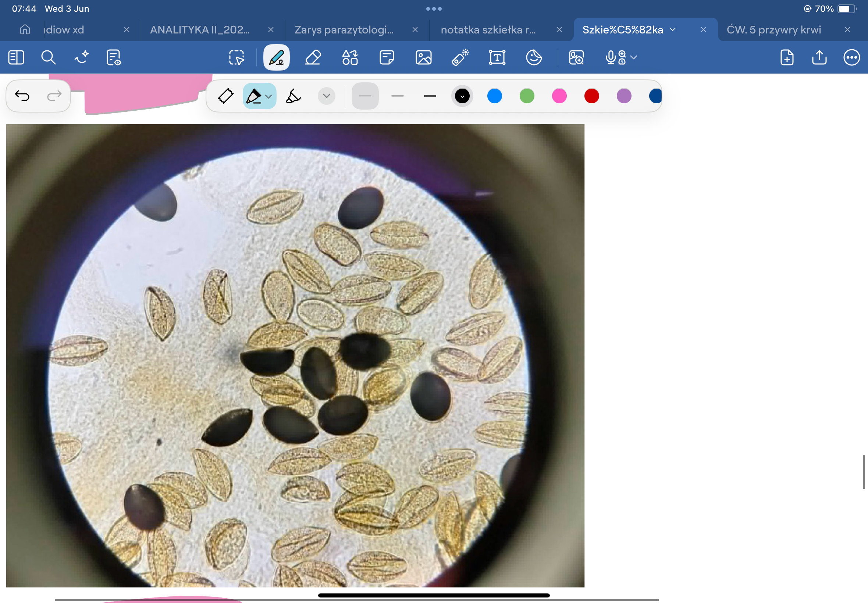
Task: Close the 'idiow xd' tab
Action: pyautogui.click(x=127, y=29)
